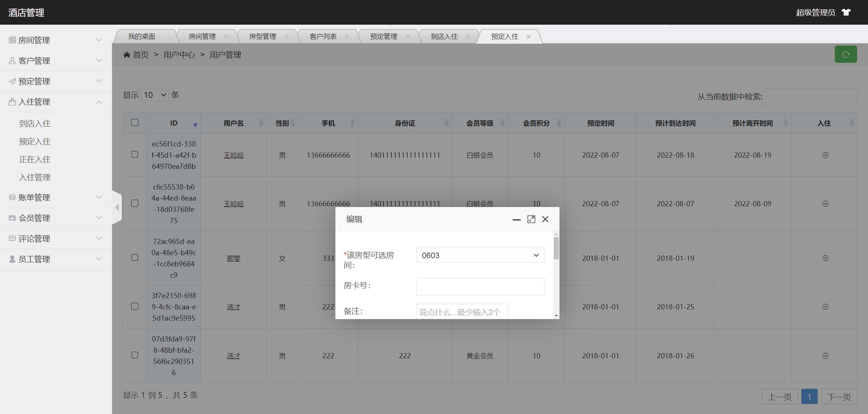Click the 下一页 pagination button
Screen dimensions: 868x414
pos(839,397)
